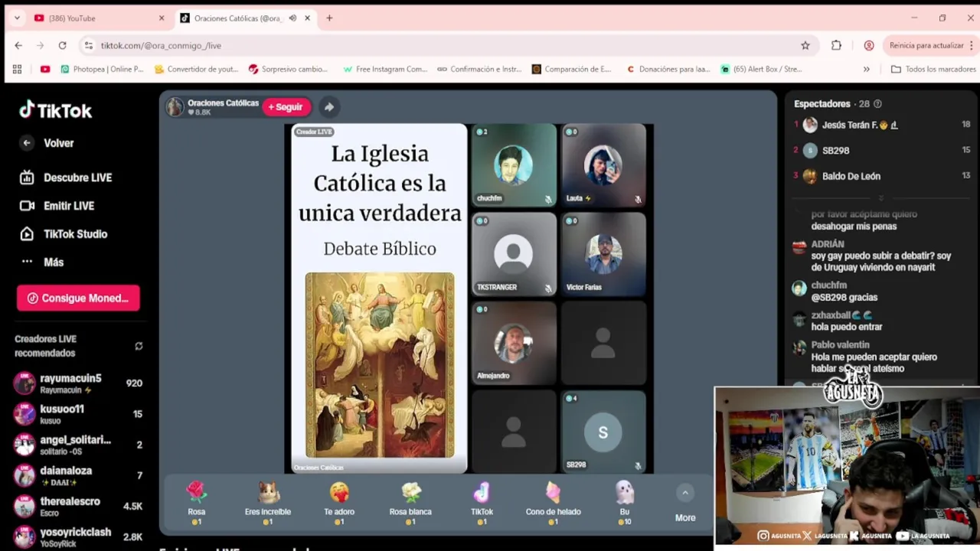Open Descubre LIVE section
The height and width of the screenshot is (551, 980).
(x=67, y=178)
